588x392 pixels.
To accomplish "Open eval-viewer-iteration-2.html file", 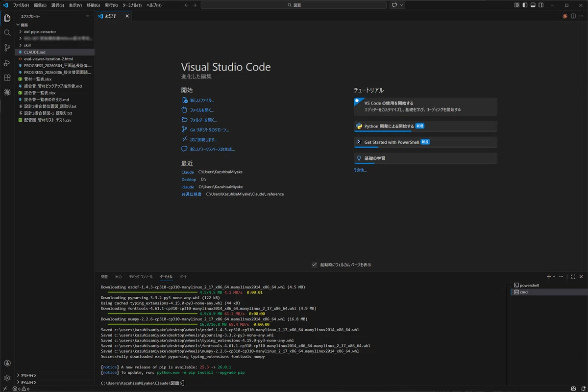I will pos(54,59).
